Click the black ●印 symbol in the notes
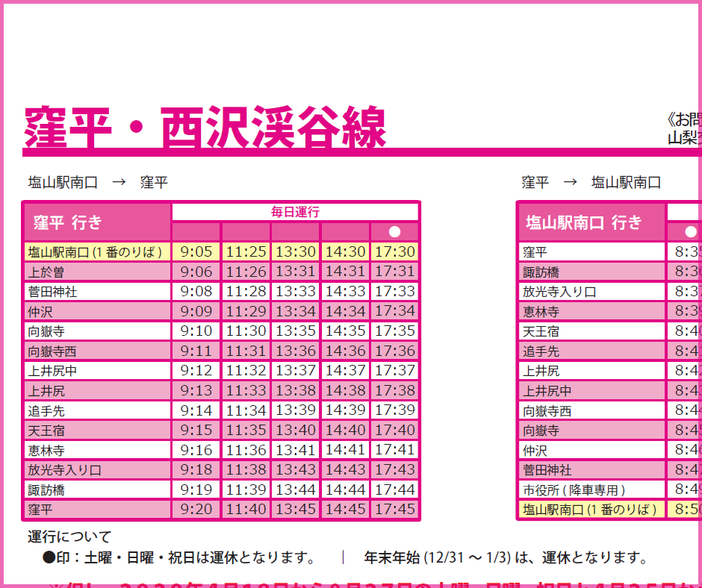 (49, 557)
